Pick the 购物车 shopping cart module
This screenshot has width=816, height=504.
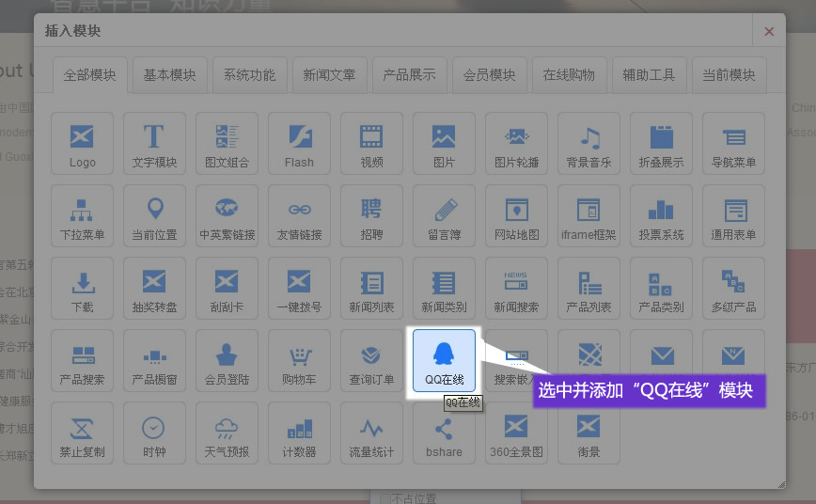click(299, 360)
